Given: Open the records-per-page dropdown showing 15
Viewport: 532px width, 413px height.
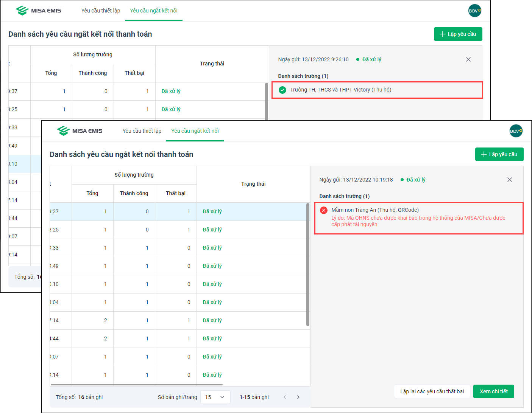Looking at the screenshot, I should [215, 397].
